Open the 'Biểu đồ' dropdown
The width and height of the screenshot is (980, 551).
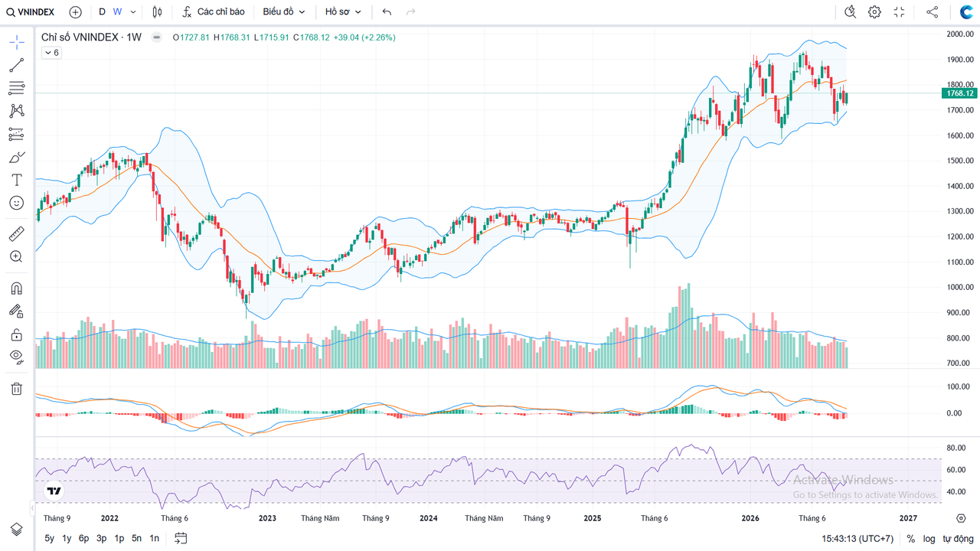click(x=284, y=12)
